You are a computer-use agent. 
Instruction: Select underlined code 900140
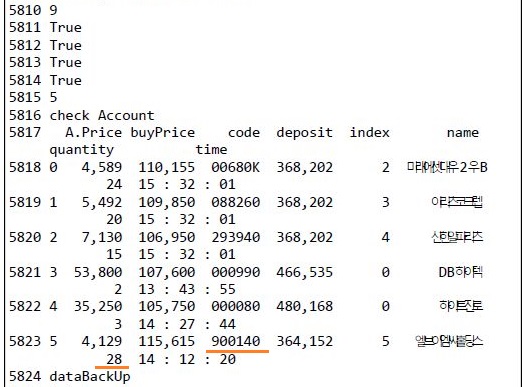click(x=236, y=341)
